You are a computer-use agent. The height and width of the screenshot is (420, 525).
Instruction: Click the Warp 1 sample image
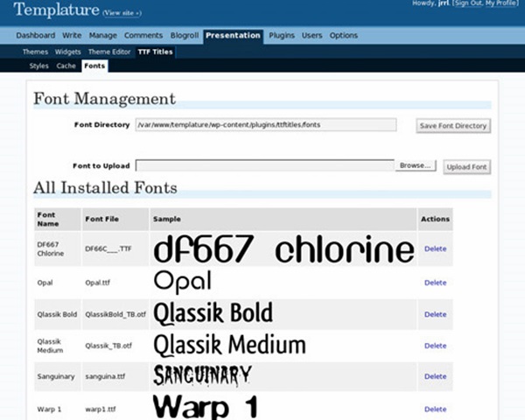206,407
